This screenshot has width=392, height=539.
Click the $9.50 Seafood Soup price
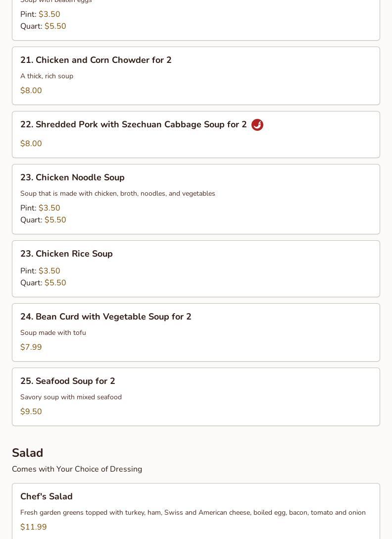pos(31,412)
